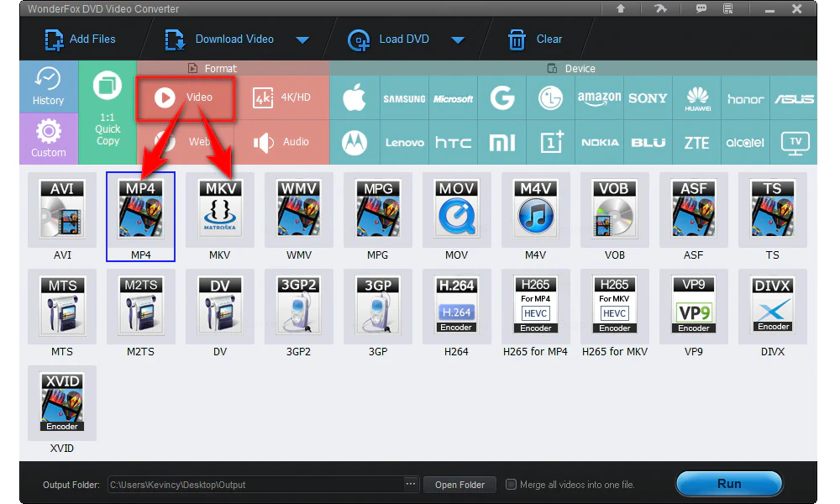Select the AVI format icon
This screenshot has width=840, height=504.
click(x=62, y=210)
